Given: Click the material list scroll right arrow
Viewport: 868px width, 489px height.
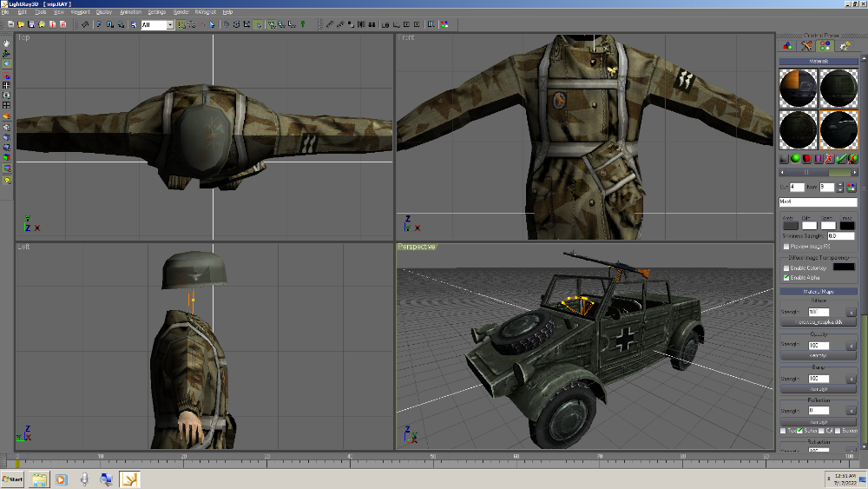Looking at the screenshot, I should 855,172.
